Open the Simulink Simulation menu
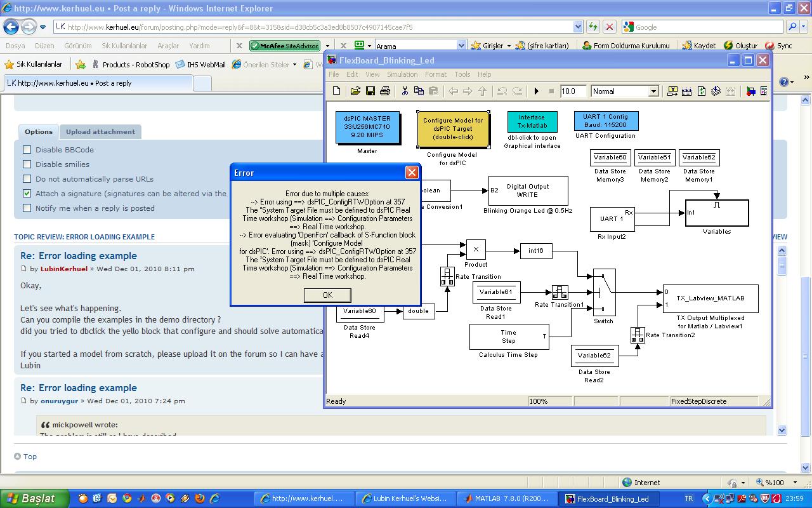The height and width of the screenshot is (508, 812). (x=402, y=74)
